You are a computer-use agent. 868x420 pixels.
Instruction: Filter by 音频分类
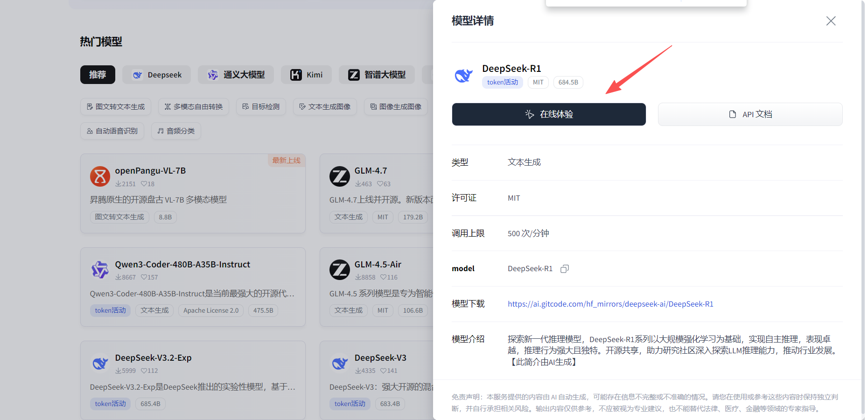click(x=176, y=131)
